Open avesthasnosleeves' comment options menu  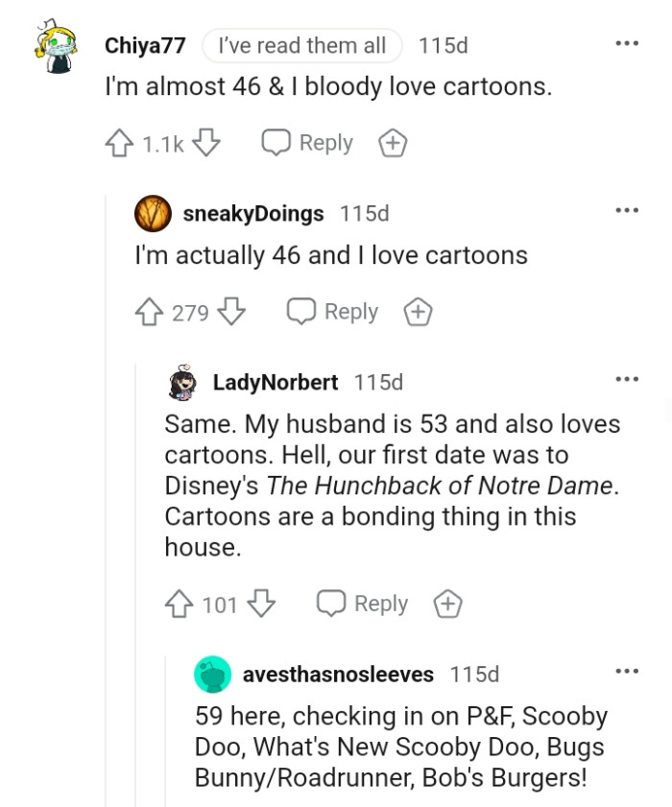pos(627,670)
